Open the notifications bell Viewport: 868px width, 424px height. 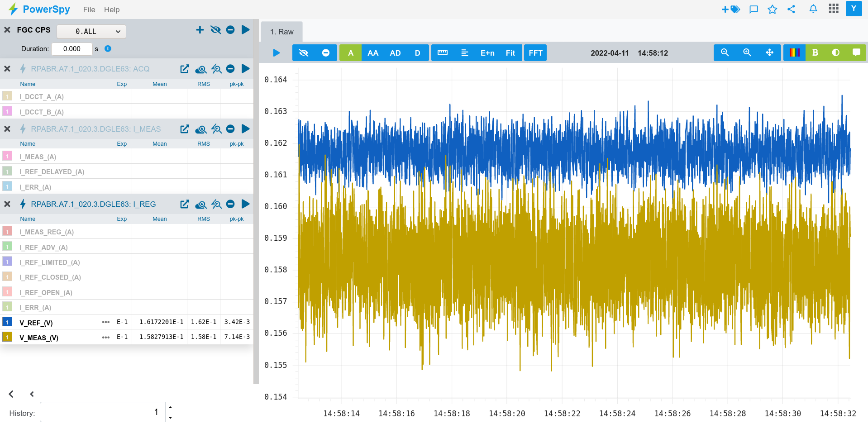[813, 9]
